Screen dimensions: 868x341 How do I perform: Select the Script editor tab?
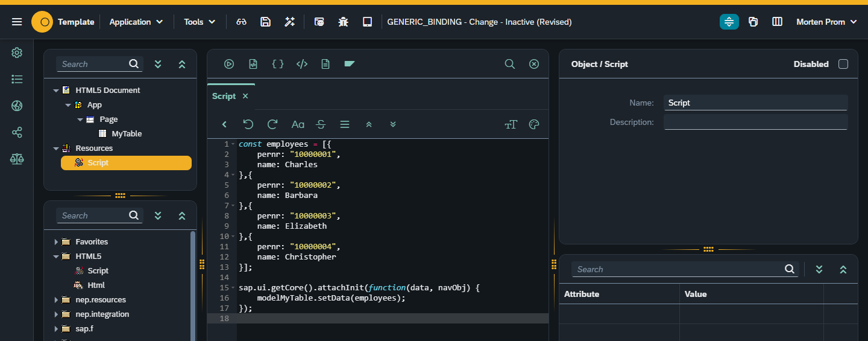[x=224, y=96]
